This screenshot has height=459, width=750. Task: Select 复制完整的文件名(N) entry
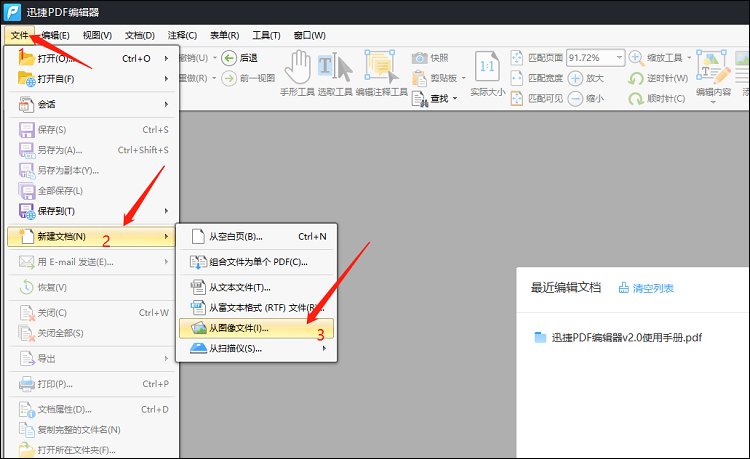[93, 429]
